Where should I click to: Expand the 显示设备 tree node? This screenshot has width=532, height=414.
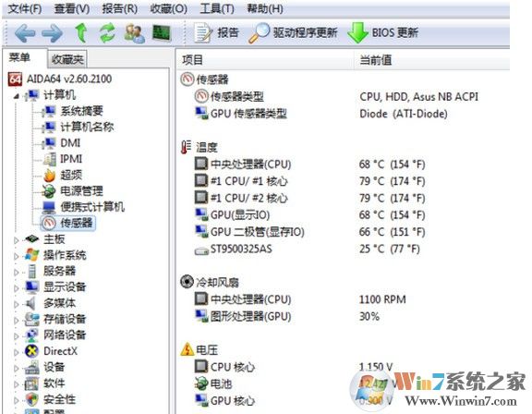coord(16,288)
